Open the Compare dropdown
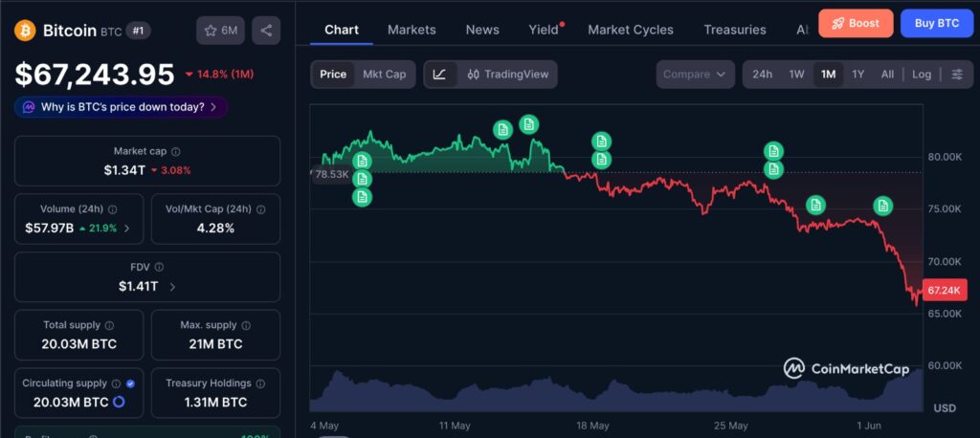The width and height of the screenshot is (980, 438). tap(695, 75)
